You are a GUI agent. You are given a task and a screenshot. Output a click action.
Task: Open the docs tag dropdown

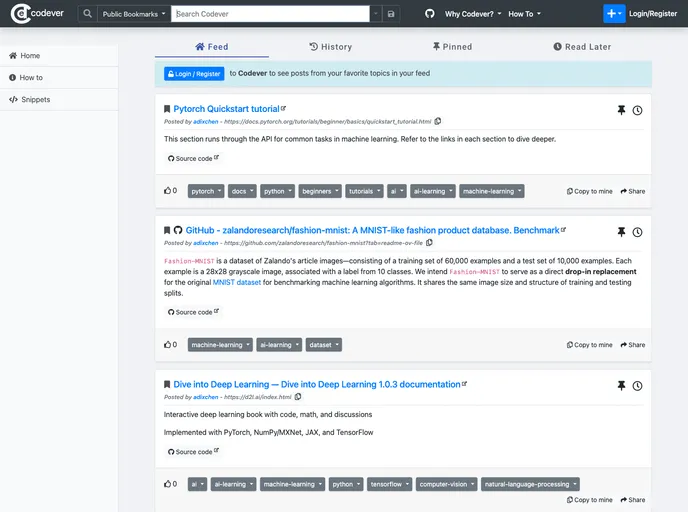click(x=242, y=191)
